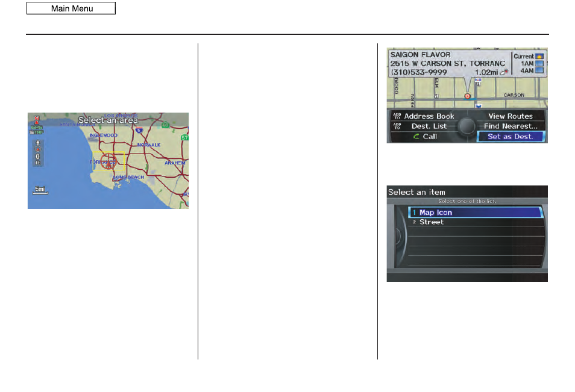Viewport: 575px width, 392px height.
Task: Click the red crosshair target on map
Action: (x=108, y=161)
